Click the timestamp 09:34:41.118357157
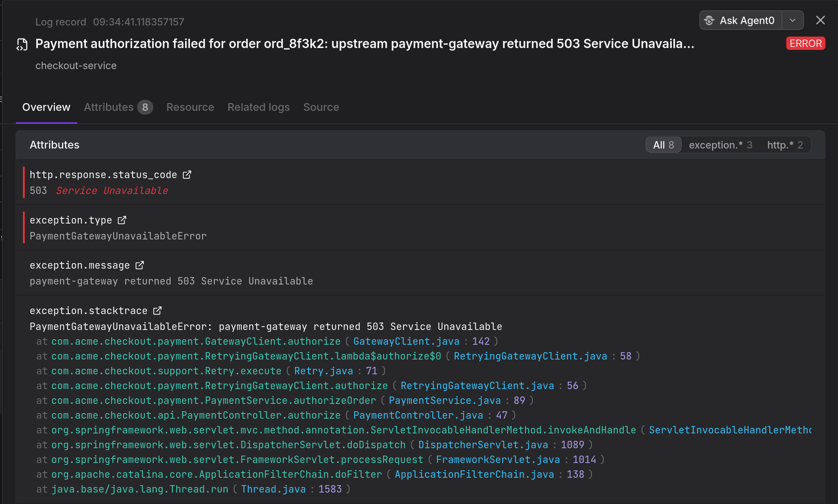This screenshot has height=504, width=838. click(x=139, y=22)
